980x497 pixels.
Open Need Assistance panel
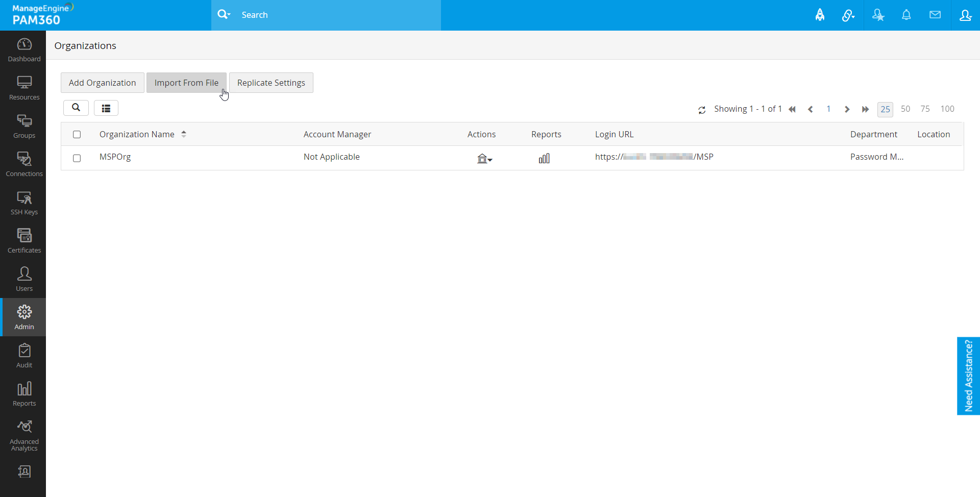pos(968,376)
